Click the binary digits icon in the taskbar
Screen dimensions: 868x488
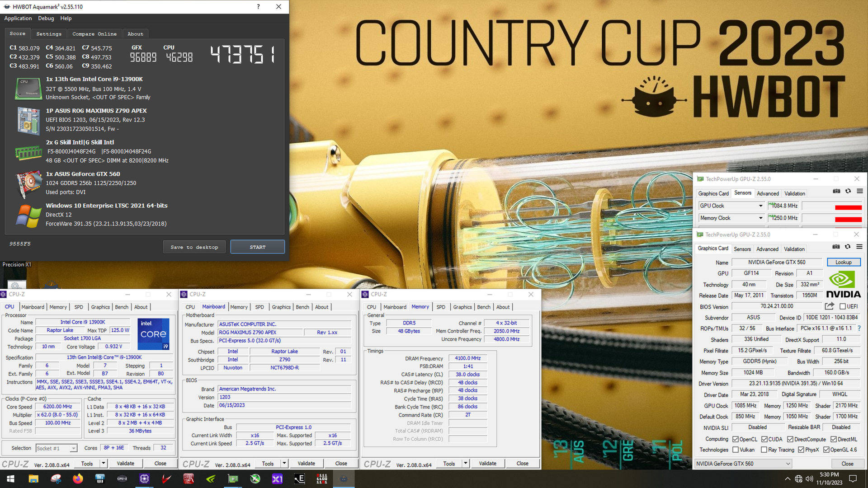click(321, 479)
